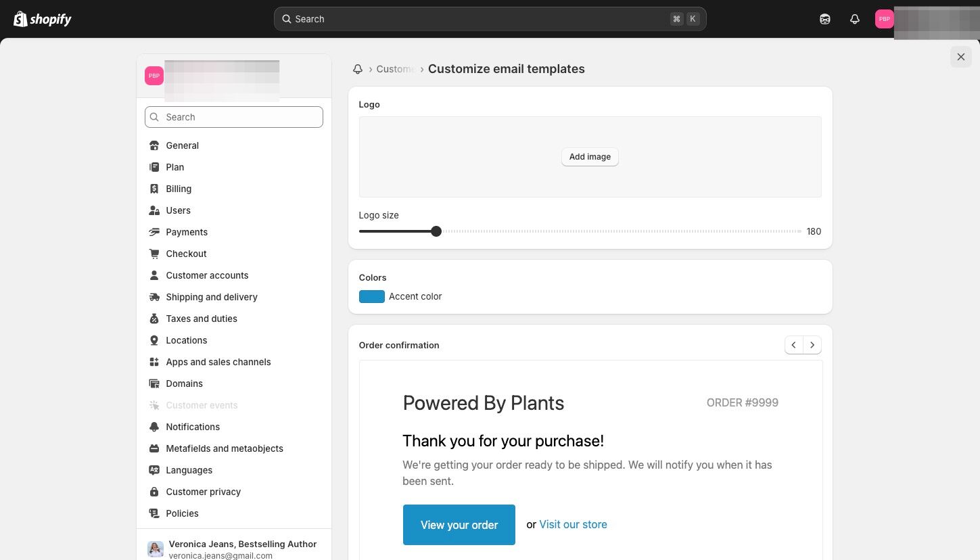Click the Visit our store link
Viewport: 980px width, 560px height.
573,524
